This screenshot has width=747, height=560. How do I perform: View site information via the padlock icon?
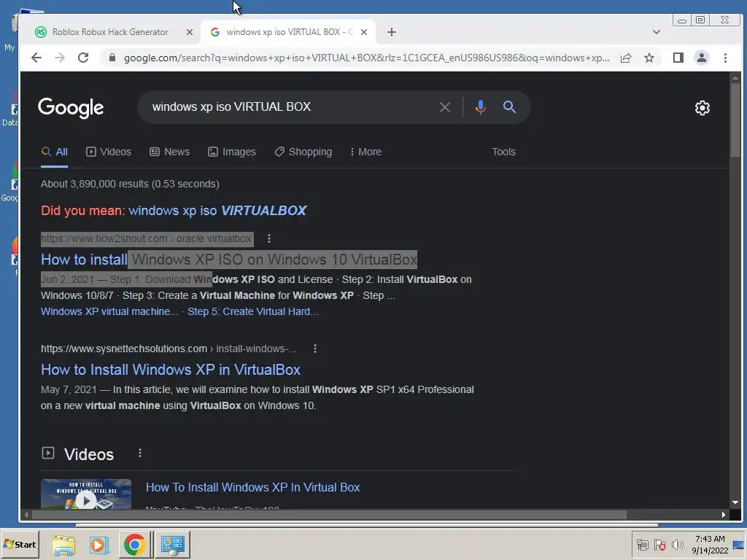coord(112,58)
